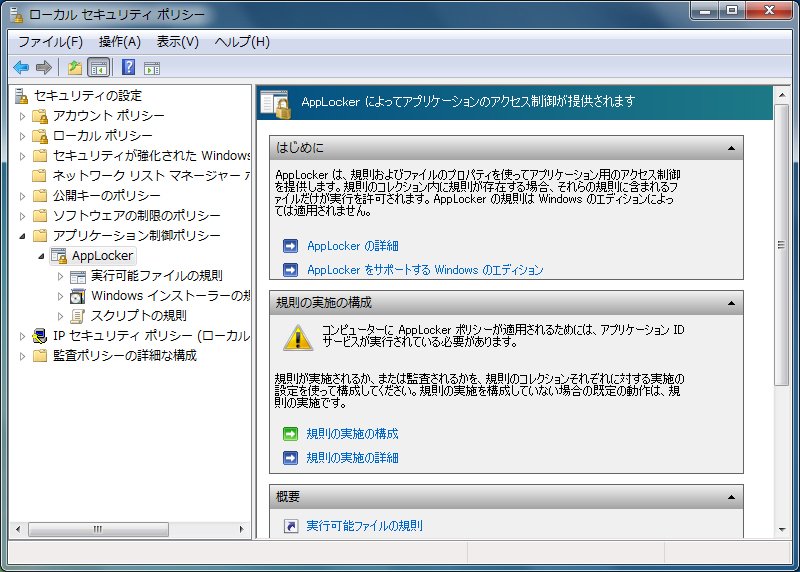Image resolution: width=800 pixels, height=572 pixels.
Task: Open the ファイル(F) menu
Action: coord(51,42)
